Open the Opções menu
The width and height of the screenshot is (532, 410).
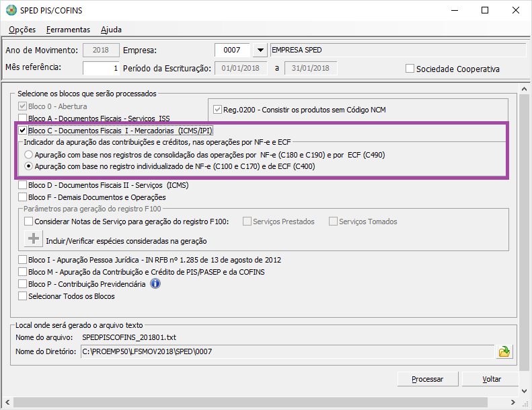[x=22, y=30]
